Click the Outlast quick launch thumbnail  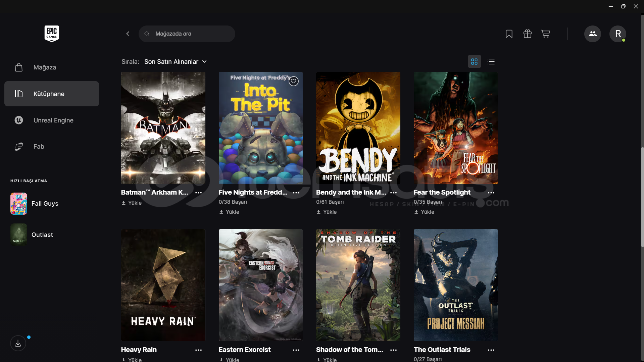click(19, 235)
